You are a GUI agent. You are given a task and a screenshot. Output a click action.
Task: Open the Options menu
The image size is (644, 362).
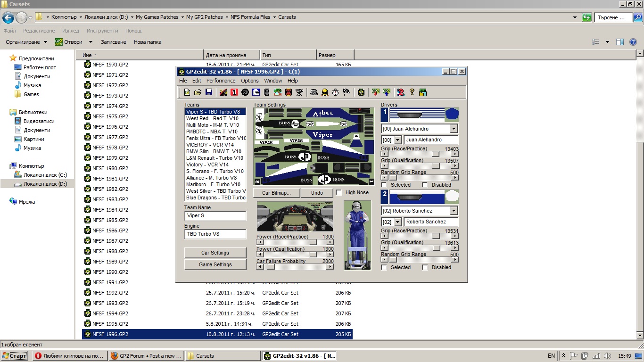click(250, 81)
